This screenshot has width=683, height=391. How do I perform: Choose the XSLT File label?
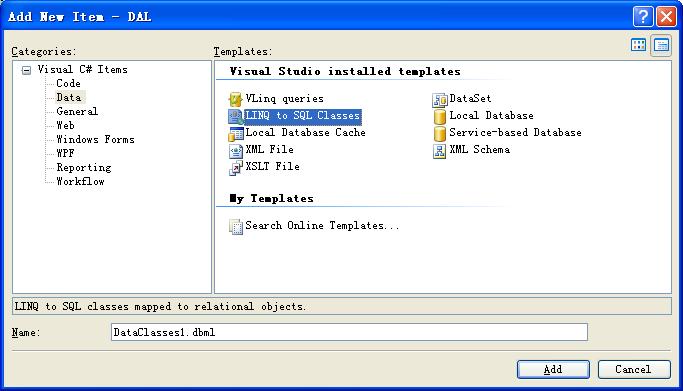click(x=272, y=166)
